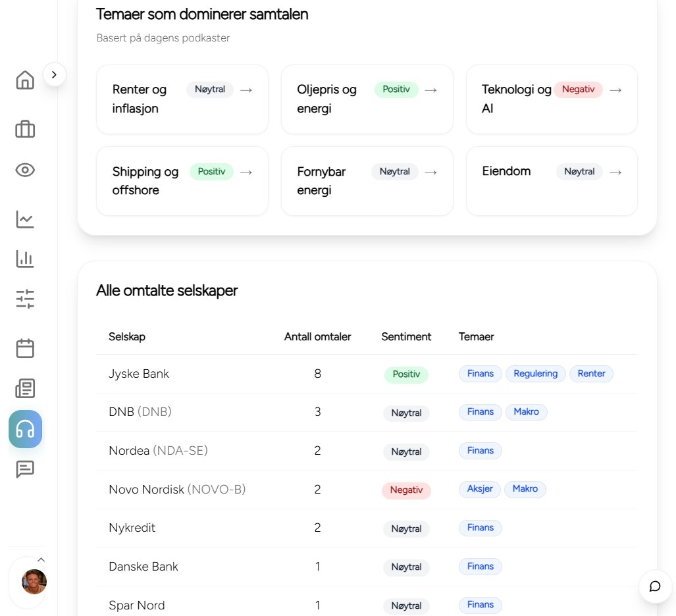676x616 pixels.
Task: Click the Aksjer tag for Novo Nordisk
Action: (x=480, y=489)
